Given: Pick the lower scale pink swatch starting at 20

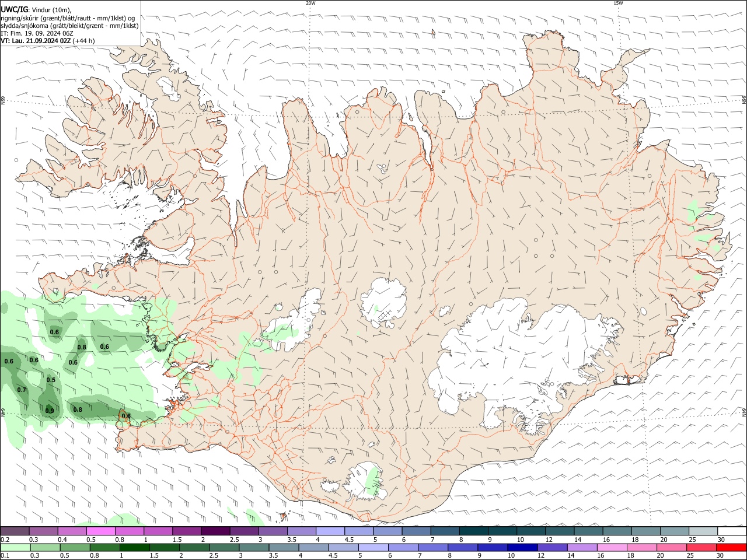Looking at the screenshot, I should [671, 547].
